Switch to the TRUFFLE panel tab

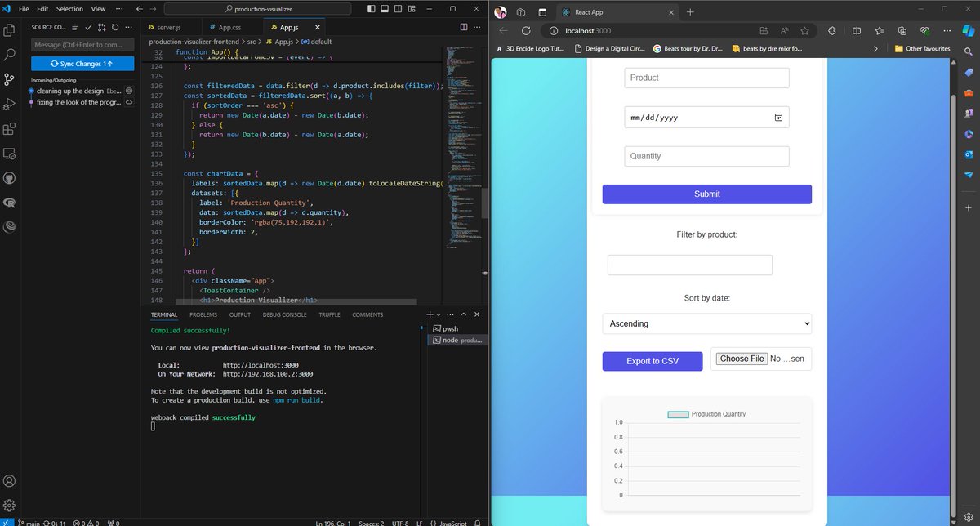pos(330,314)
